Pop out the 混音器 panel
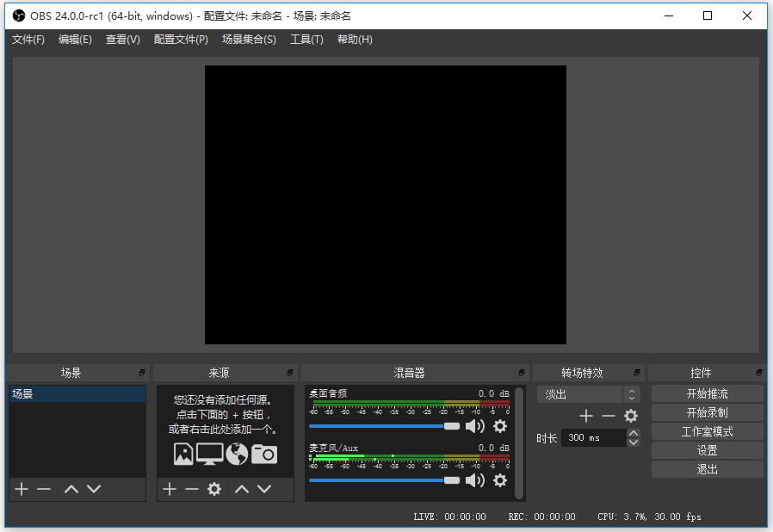Image resolution: width=773 pixels, height=532 pixels. point(520,372)
